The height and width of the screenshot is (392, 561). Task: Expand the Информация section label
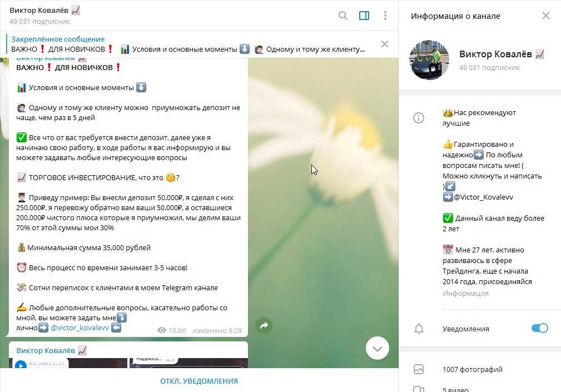tap(465, 293)
